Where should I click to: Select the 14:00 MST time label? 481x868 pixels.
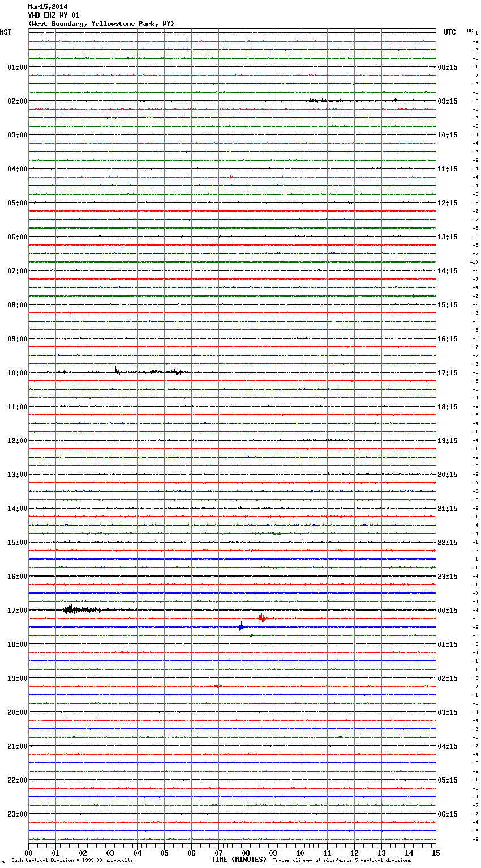tap(18, 509)
